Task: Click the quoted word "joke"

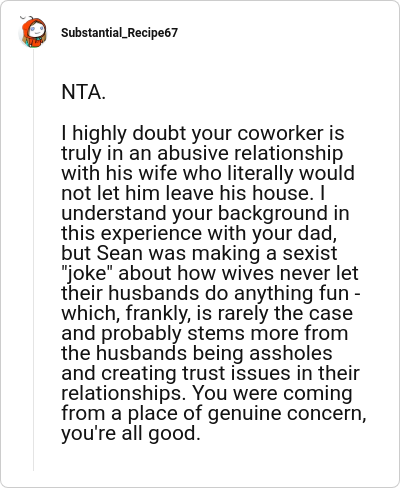Action: (x=88, y=273)
